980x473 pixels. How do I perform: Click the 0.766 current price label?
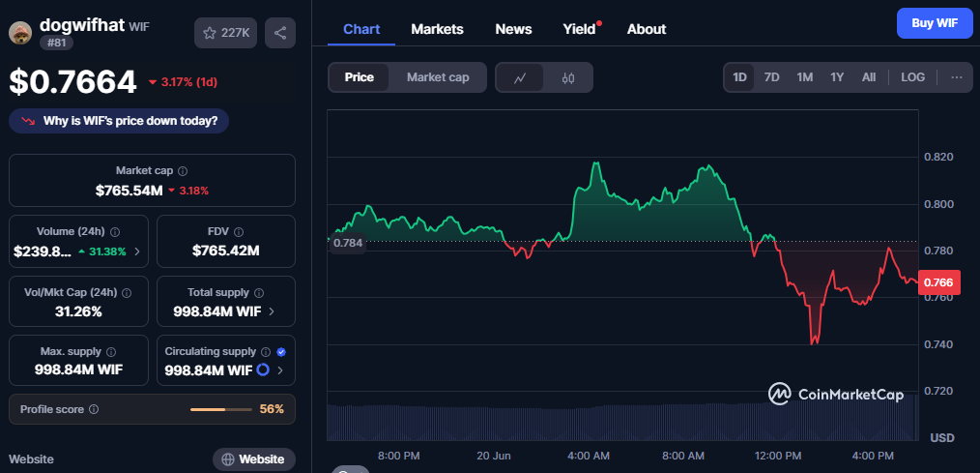pos(939,282)
